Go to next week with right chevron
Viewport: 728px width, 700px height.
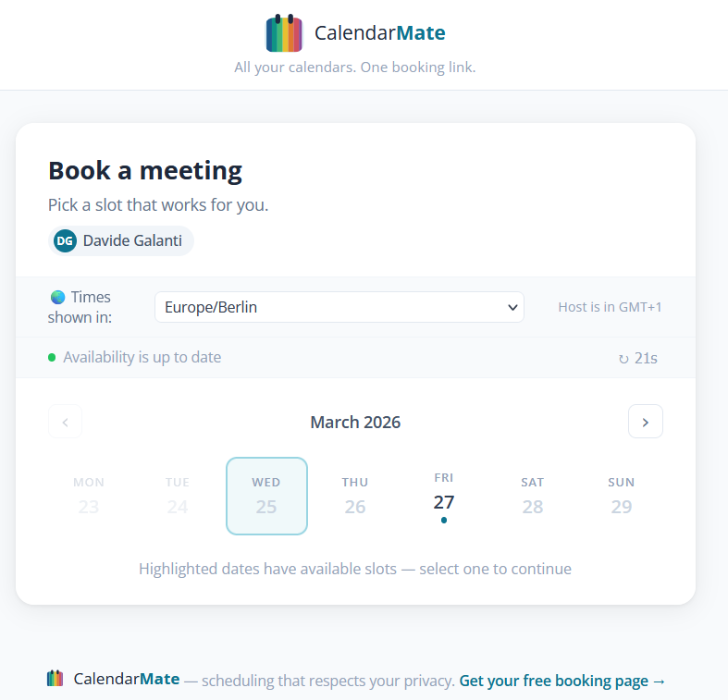645,422
